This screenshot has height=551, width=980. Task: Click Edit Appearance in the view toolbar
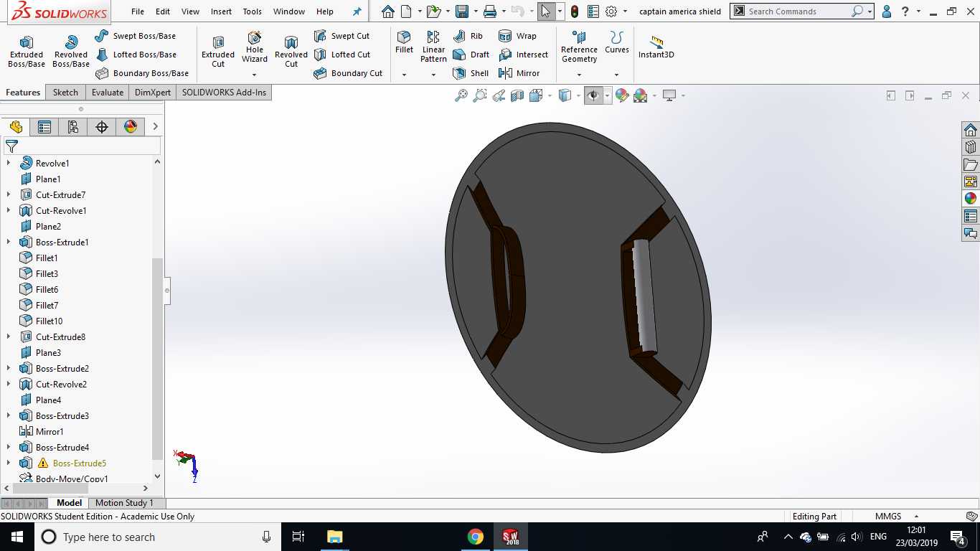pyautogui.click(x=622, y=95)
